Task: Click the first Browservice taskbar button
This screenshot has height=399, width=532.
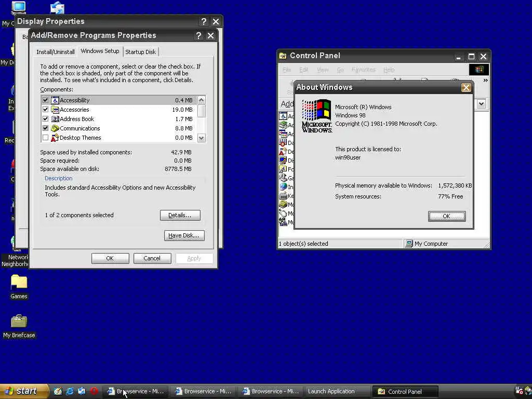Action: pyautogui.click(x=136, y=392)
